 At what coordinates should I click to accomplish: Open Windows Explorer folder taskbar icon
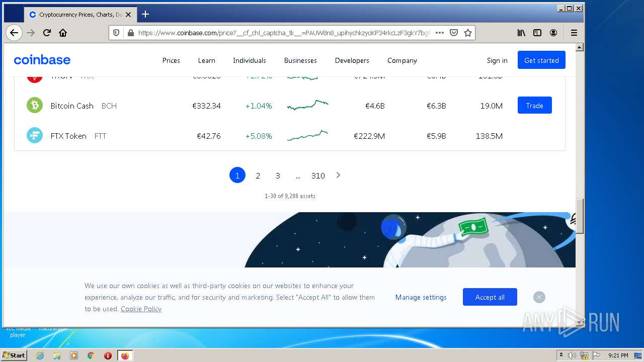point(57,355)
